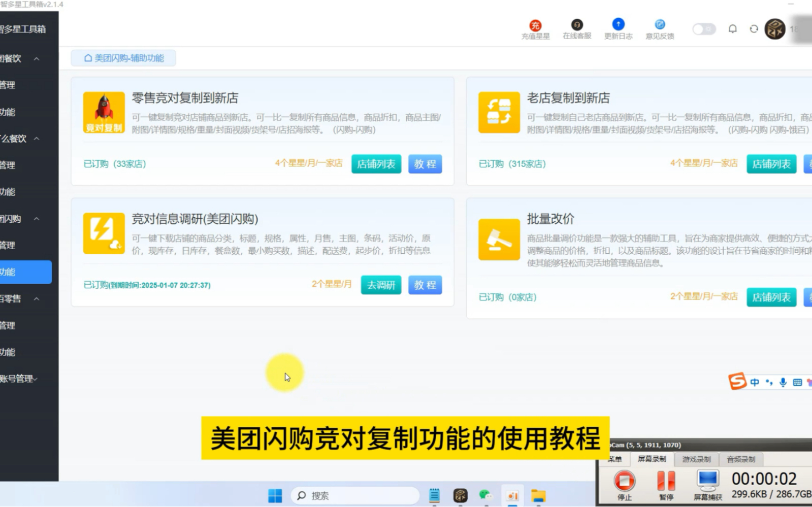The image size is (812, 507).
Task: Open the Sogou soft keyboard icon
Action: 797,383
